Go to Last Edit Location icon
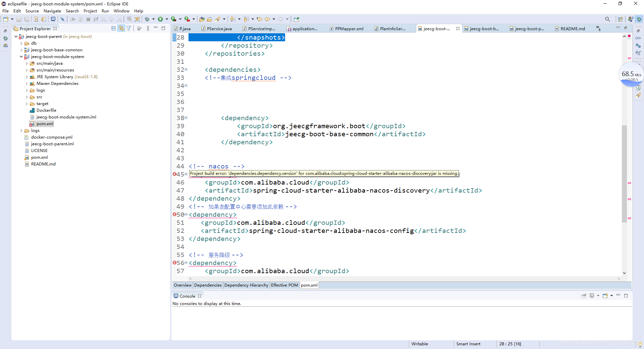Screen dimensions: 644x349 (x=259, y=19)
